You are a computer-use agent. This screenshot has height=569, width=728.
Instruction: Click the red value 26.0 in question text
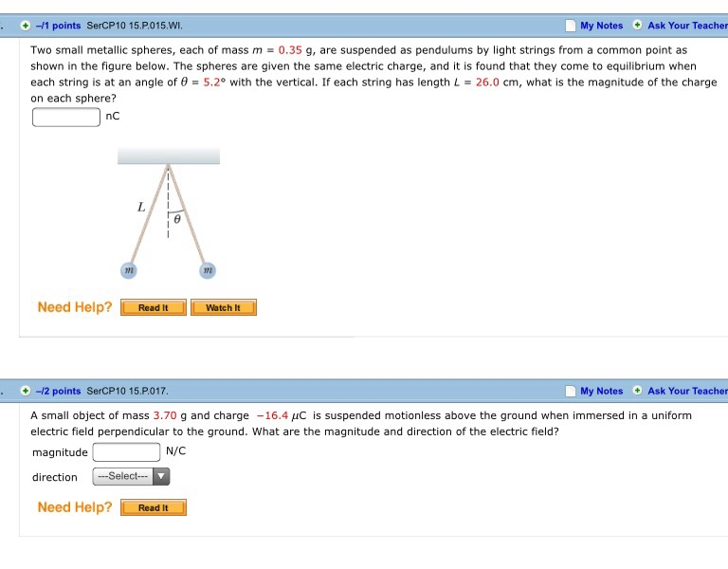pos(487,83)
